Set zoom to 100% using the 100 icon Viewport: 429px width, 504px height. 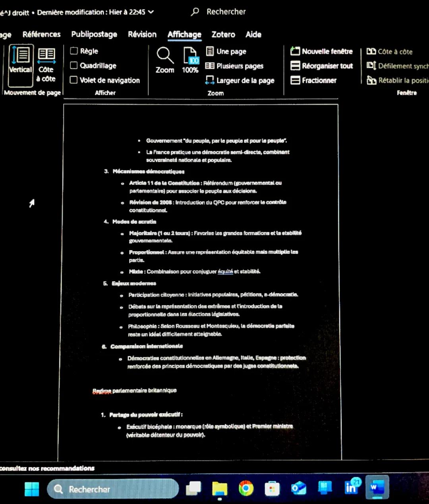(x=190, y=60)
